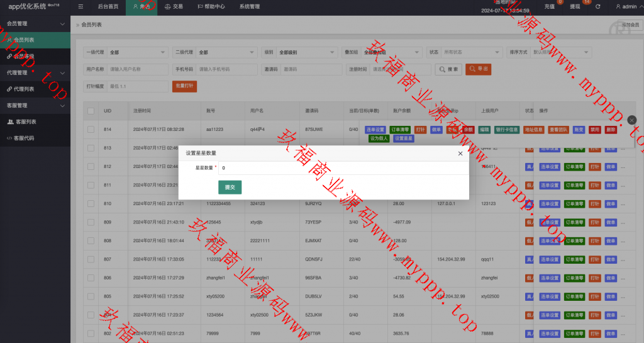Click the 搜索 magnifier button
The image size is (644, 343).
448,69
